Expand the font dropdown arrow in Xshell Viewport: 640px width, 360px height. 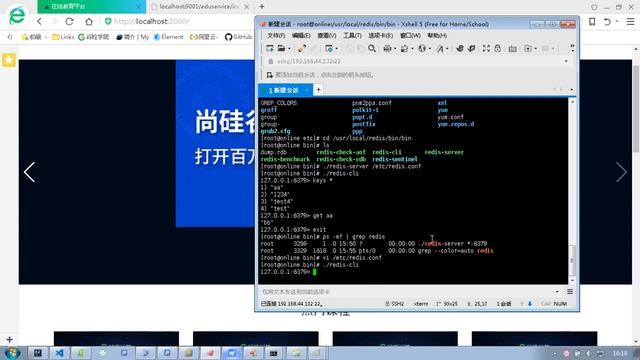(447, 49)
